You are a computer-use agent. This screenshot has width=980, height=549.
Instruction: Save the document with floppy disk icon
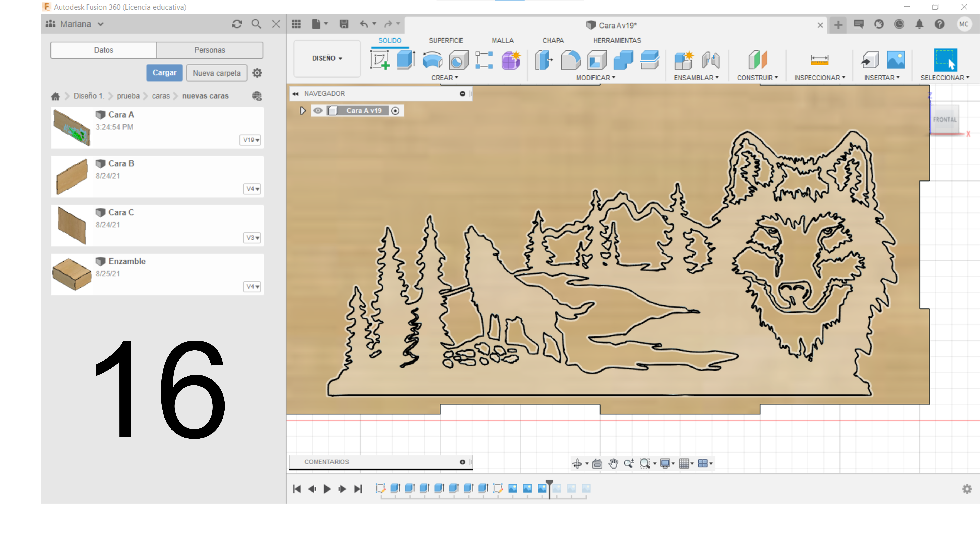343,24
